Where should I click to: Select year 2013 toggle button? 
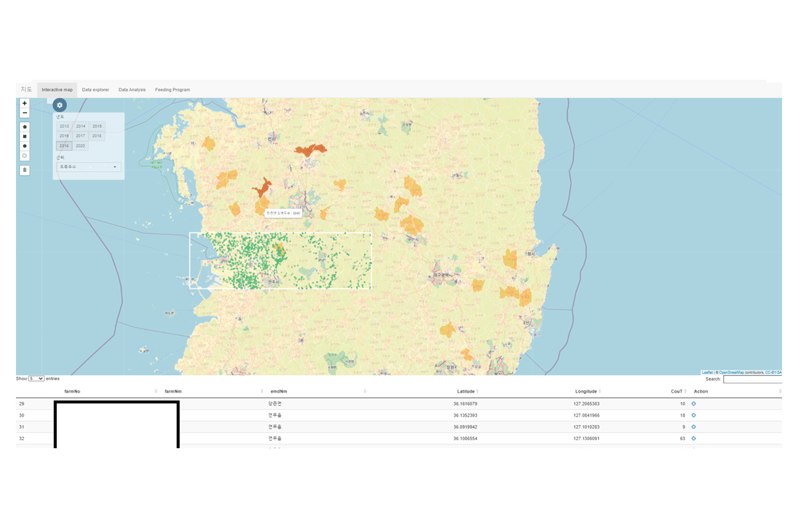click(x=64, y=126)
